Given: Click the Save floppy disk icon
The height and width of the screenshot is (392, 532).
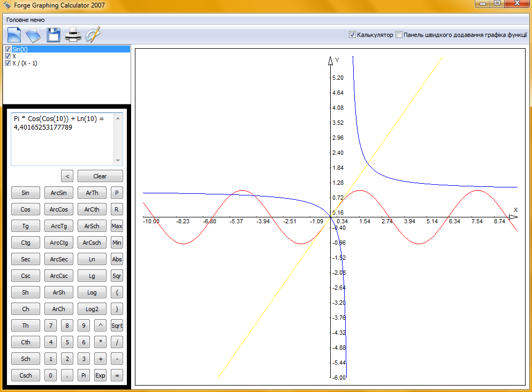Looking at the screenshot, I should tap(54, 35).
